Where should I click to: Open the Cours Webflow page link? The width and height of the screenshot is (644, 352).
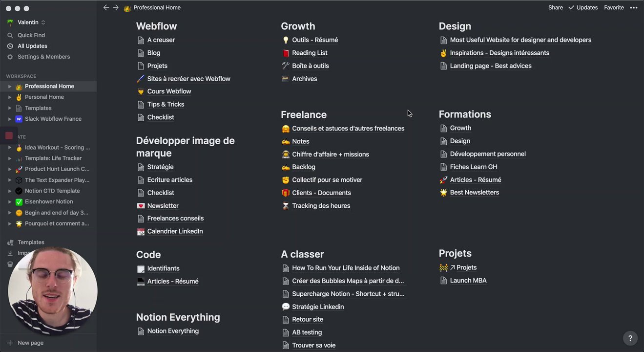[169, 91]
